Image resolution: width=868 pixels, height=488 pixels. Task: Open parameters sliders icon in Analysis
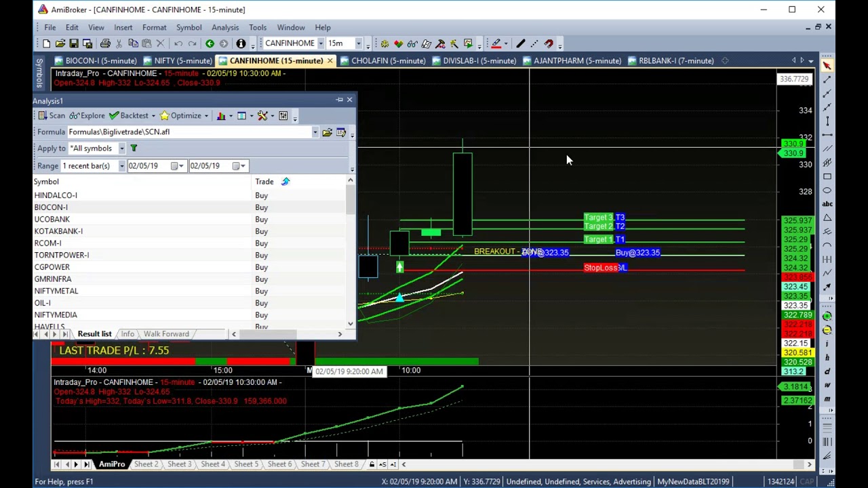click(x=283, y=116)
